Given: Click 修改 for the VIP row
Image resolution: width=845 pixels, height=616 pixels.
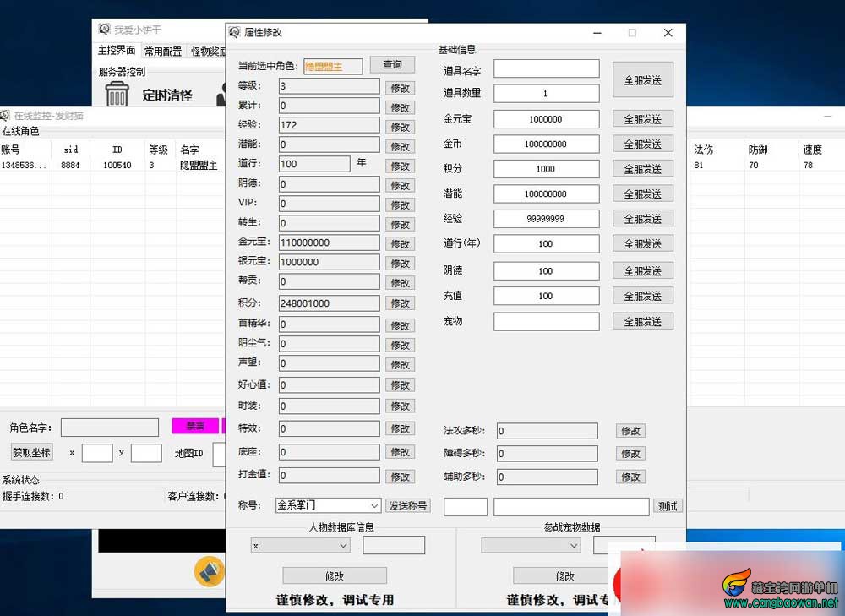Looking at the screenshot, I should [400, 204].
